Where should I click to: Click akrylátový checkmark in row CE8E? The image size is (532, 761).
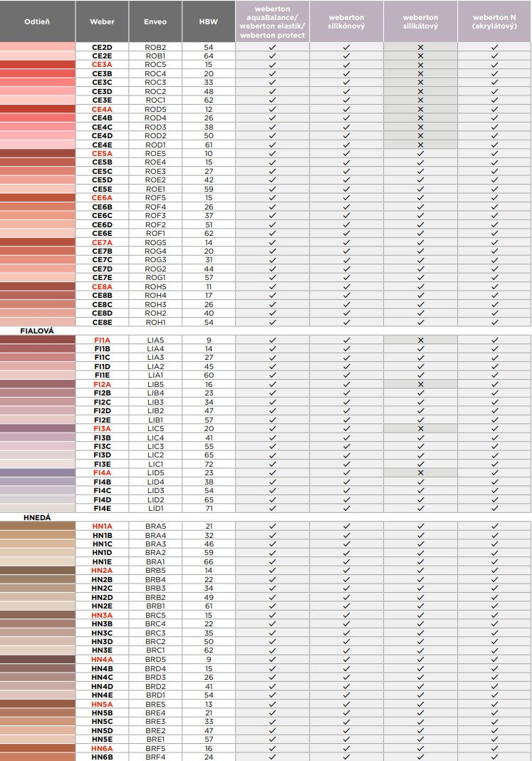495,322
